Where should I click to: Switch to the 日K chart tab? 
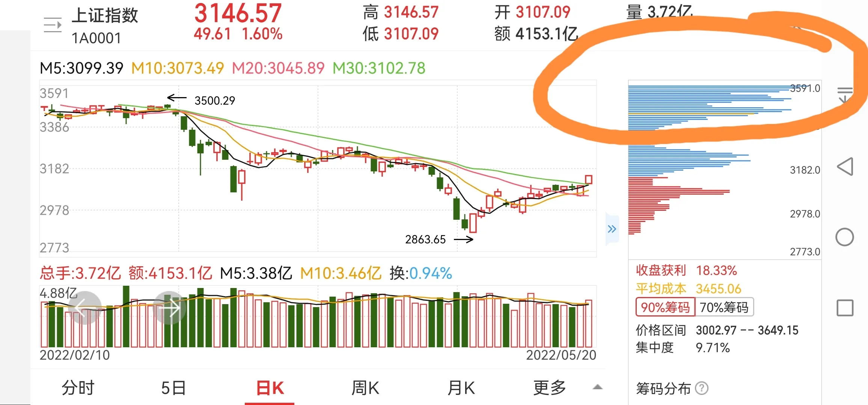270,388
